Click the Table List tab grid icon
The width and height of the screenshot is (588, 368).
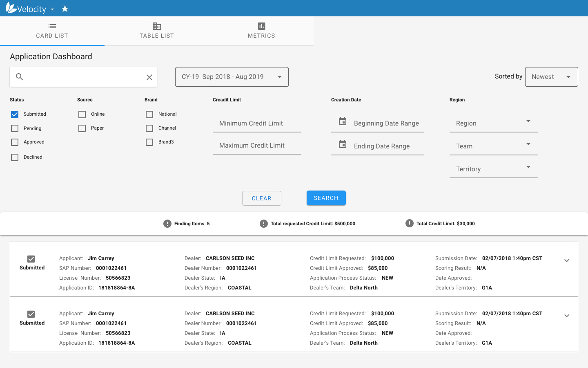pos(157,26)
